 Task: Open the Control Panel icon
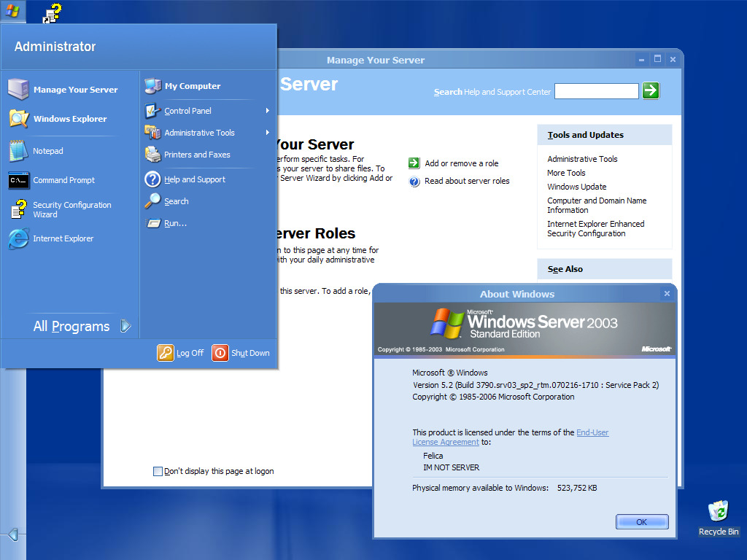(153, 111)
